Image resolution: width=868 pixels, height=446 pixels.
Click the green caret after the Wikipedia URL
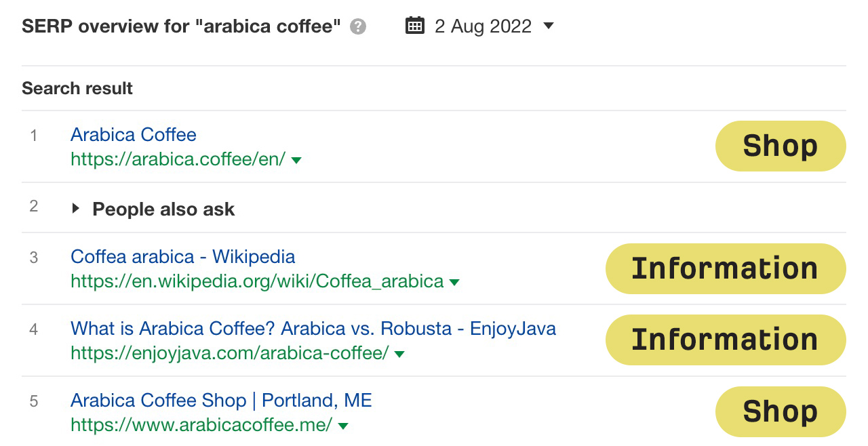(454, 283)
